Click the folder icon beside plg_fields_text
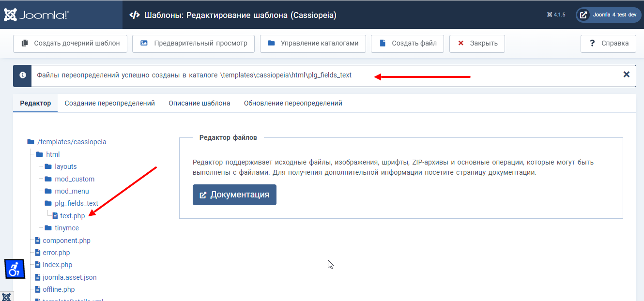Image resolution: width=644 pixels, height=301 pixels. 48,203
